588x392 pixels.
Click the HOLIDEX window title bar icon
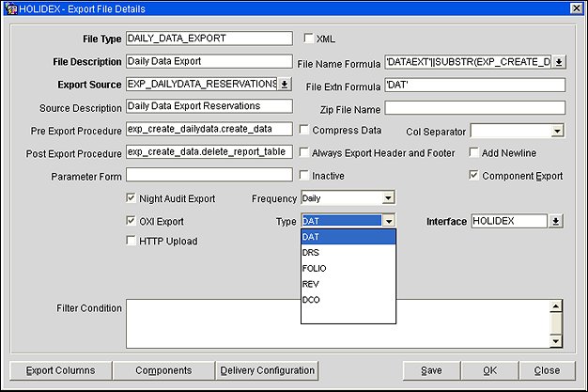point(9,8)
